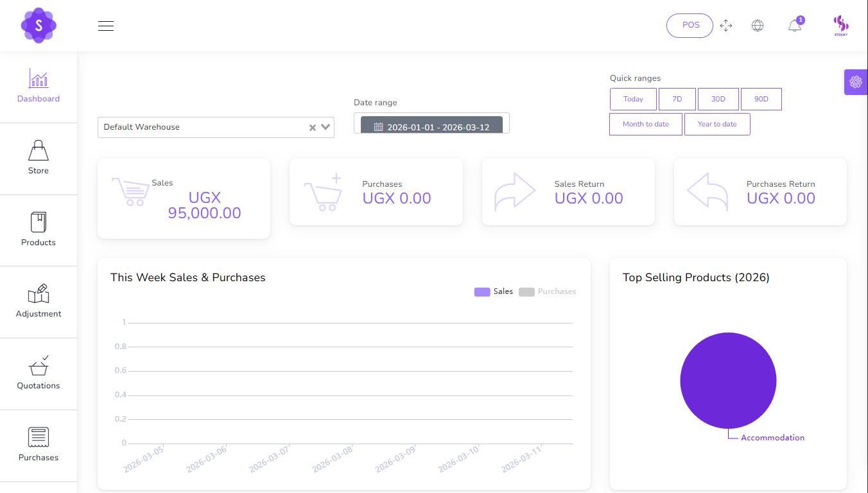Viewport: 868px width, 493px height.
Task: Open the settings gear on the right edge
Action: tap(856, 82)
